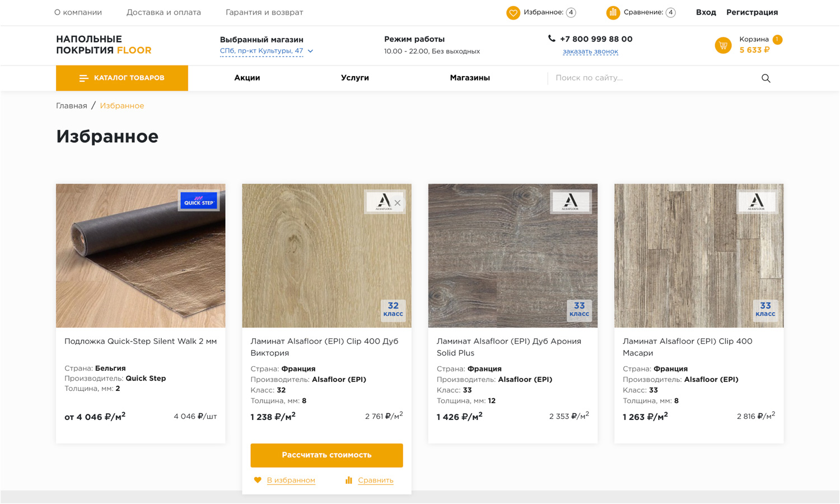Toggle the "В избранном" favorite heart
Image resolution: width=840 pixels, height=504 pixels.
point(258,480)
